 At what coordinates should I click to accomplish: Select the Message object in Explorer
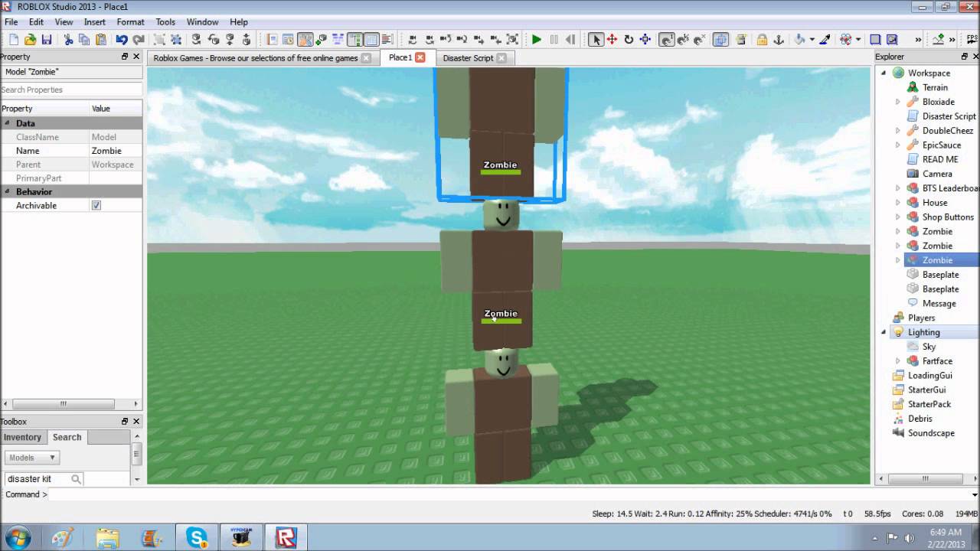point(939,304)
